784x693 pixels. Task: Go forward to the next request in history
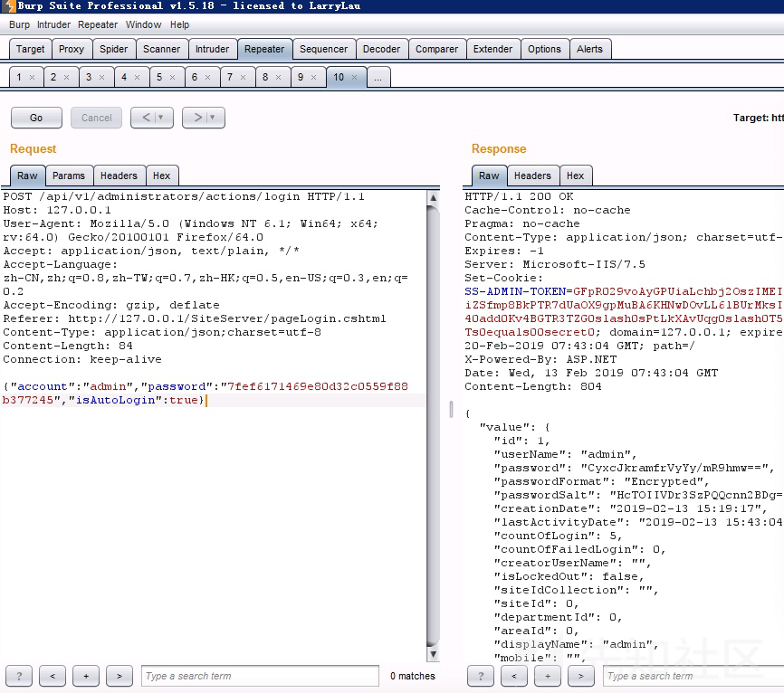pyautogui.click(x=197, y=118)
